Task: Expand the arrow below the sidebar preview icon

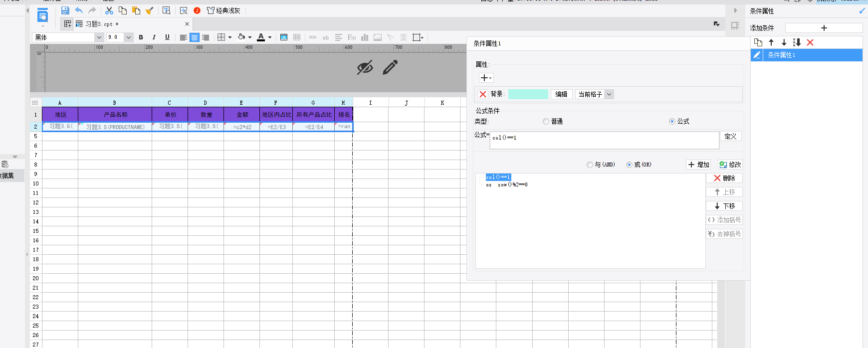Action: coord(43,26)
